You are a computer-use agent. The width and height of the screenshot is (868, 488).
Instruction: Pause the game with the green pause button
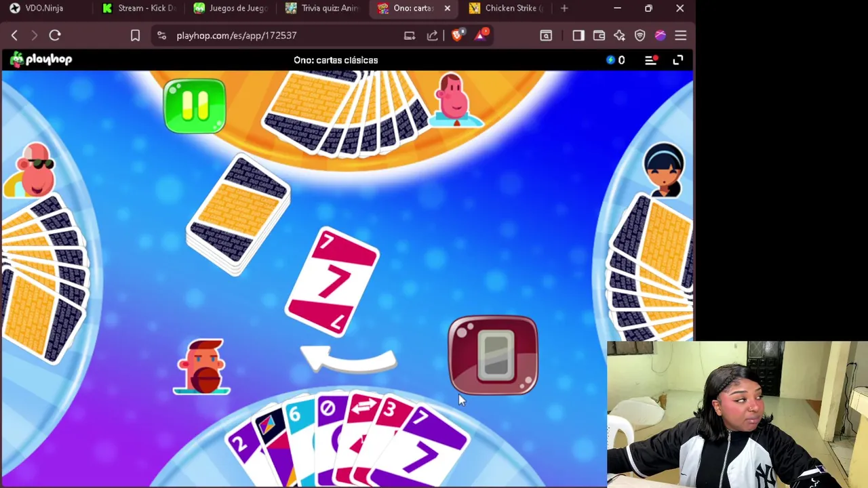(x=195, y=106)
